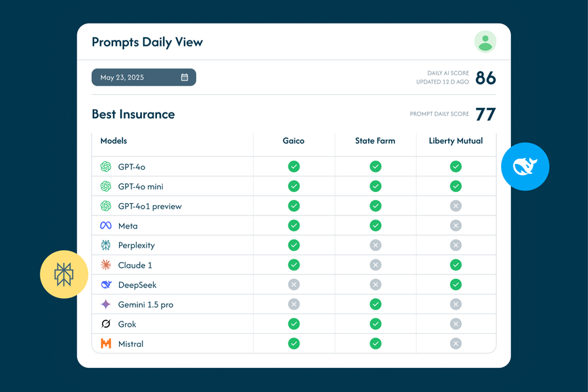Screen dimensions: 588x392
Task: Select the "Gemini 1.5 pro" model name
Action: (x=146, y=304)
